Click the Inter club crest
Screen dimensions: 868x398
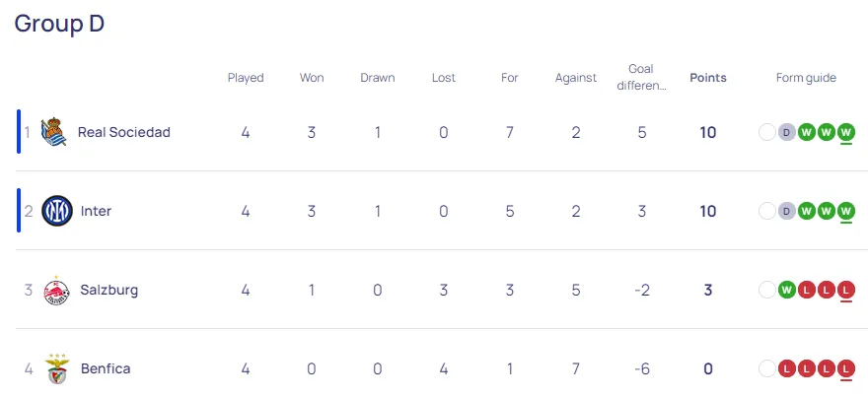57,211
